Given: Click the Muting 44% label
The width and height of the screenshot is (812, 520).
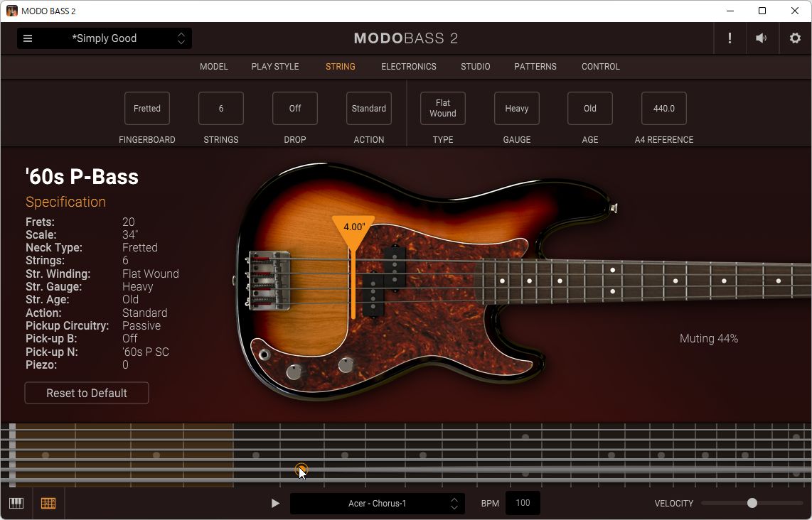Looking at the screenshot, I should 709,339.
